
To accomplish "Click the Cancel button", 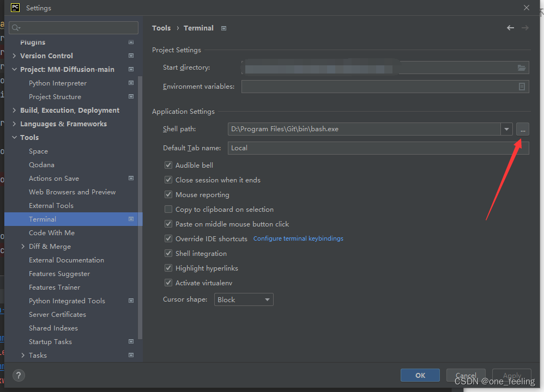I will (x=466, y=375).
